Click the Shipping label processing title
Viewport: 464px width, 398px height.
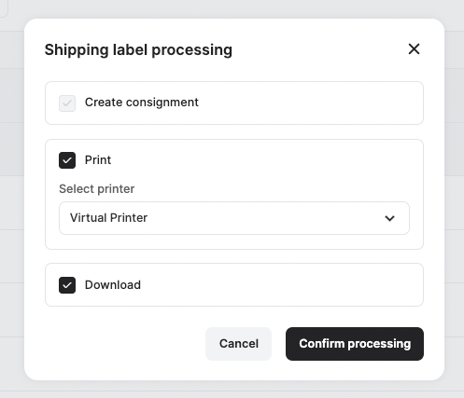pos(139,50)
